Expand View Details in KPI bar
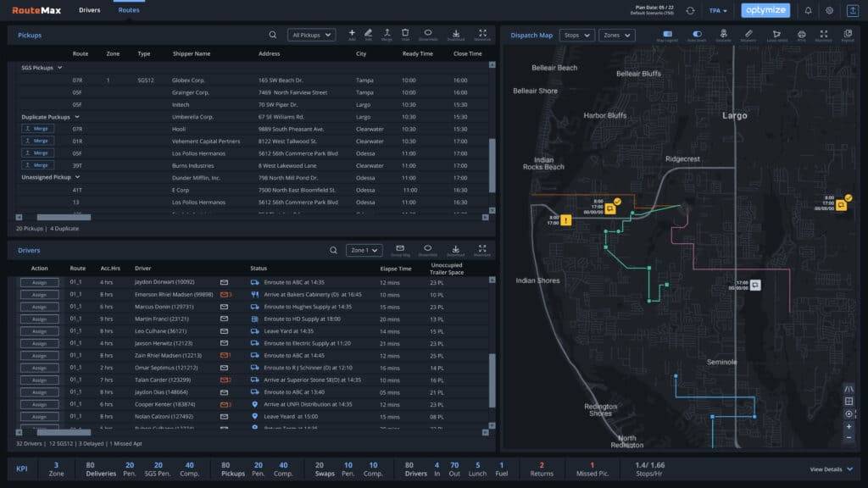The width and height of the screenshot is (868, 488). pos(831,469)
